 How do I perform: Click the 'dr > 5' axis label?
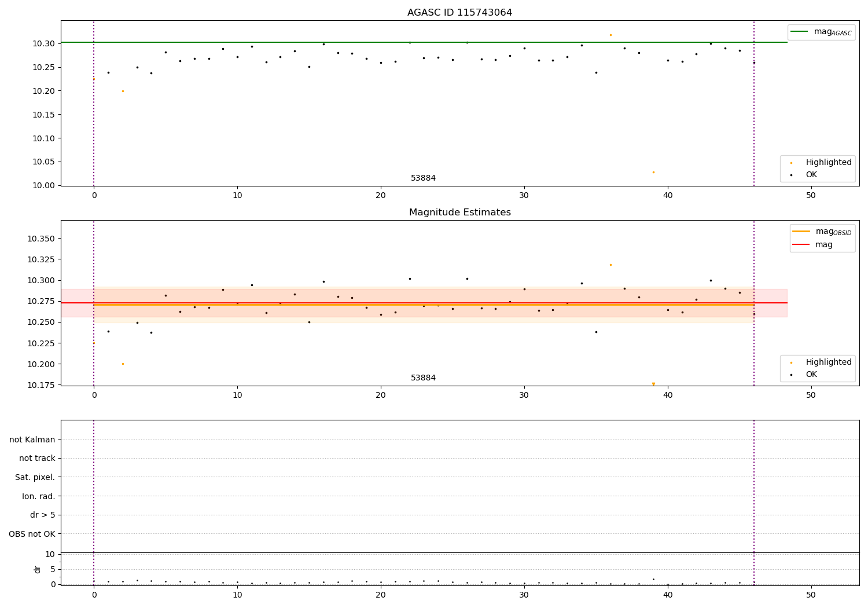point(43,515)
